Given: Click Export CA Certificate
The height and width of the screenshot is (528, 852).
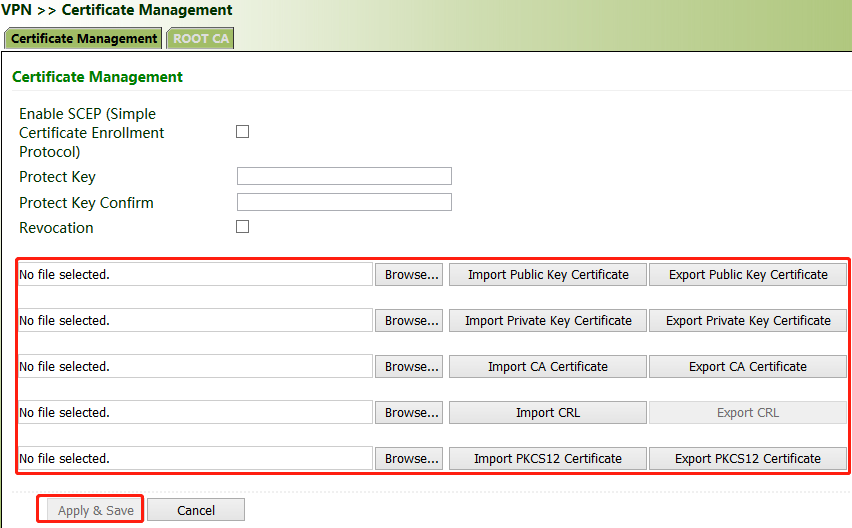Looking at the screenshot, I should 748,367.
